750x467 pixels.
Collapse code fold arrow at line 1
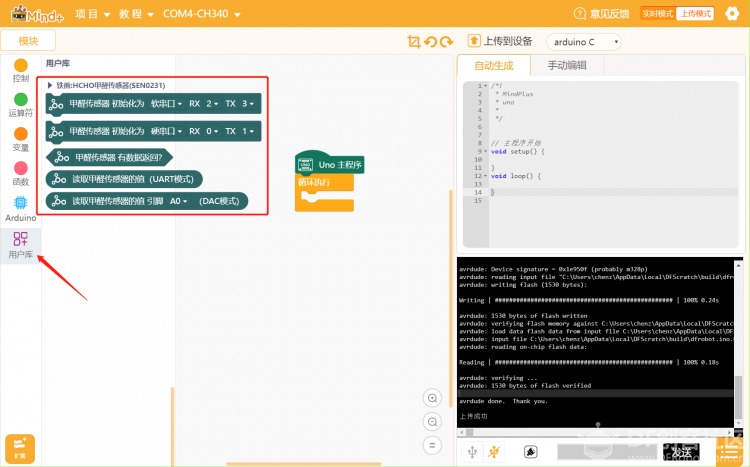click(485, 86)
